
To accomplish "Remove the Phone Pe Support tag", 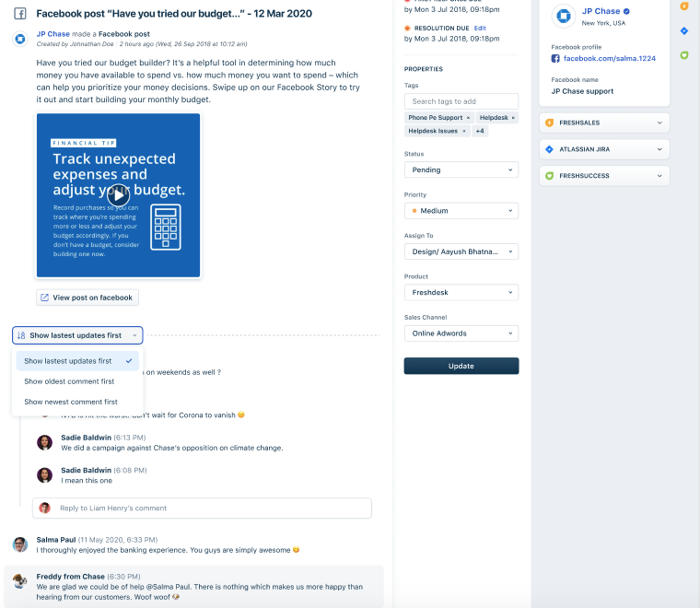I will pyautogui.click(x=468, y=118).
